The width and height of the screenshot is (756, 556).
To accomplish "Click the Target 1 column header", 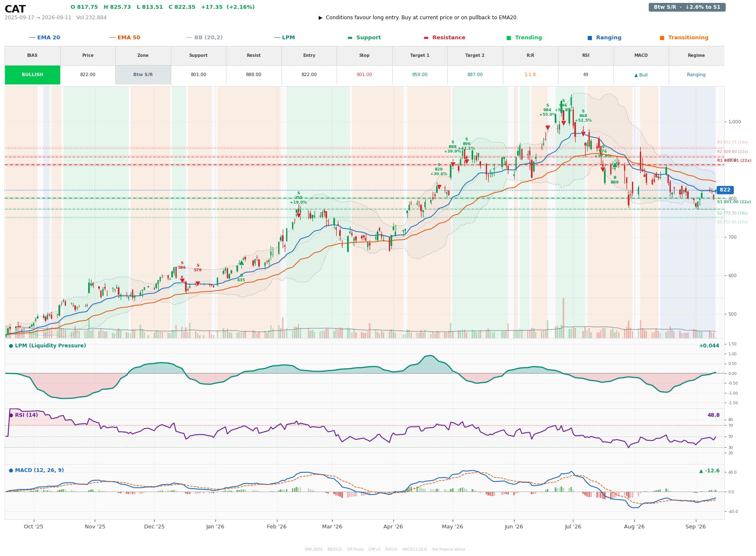I will 420,56.
